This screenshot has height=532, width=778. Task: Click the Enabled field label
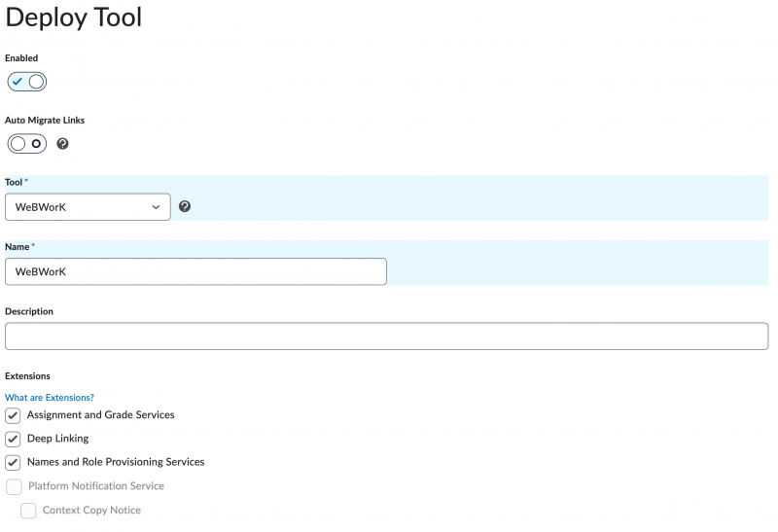point(21,58)
